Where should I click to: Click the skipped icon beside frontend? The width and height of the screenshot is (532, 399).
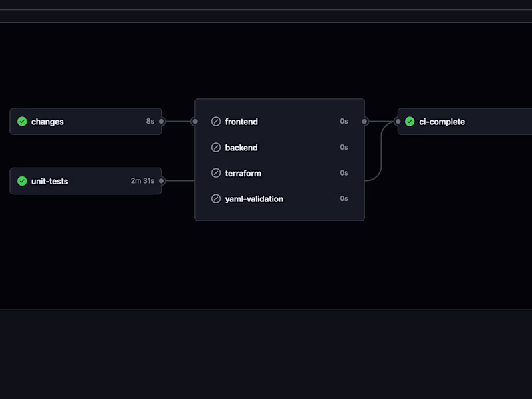(215, 122)
